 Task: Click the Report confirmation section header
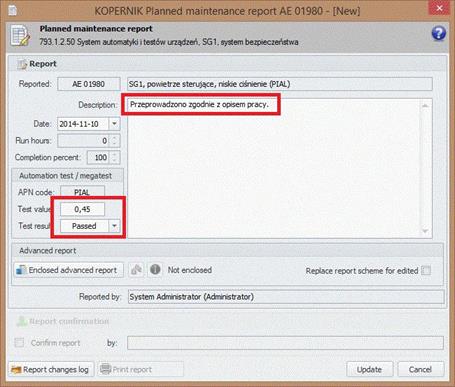pyautogui.click(x=69, y=321)
